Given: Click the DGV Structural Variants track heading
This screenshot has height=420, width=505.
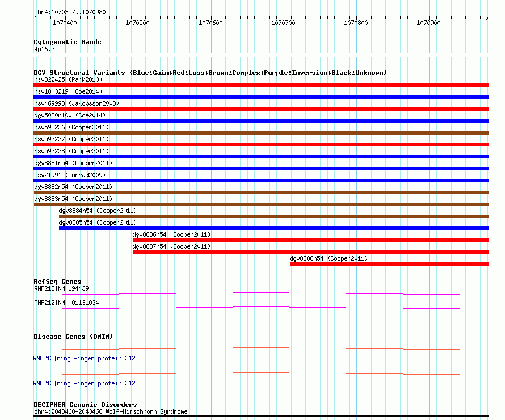Looking at the screenshot, I should coord(210,73).
